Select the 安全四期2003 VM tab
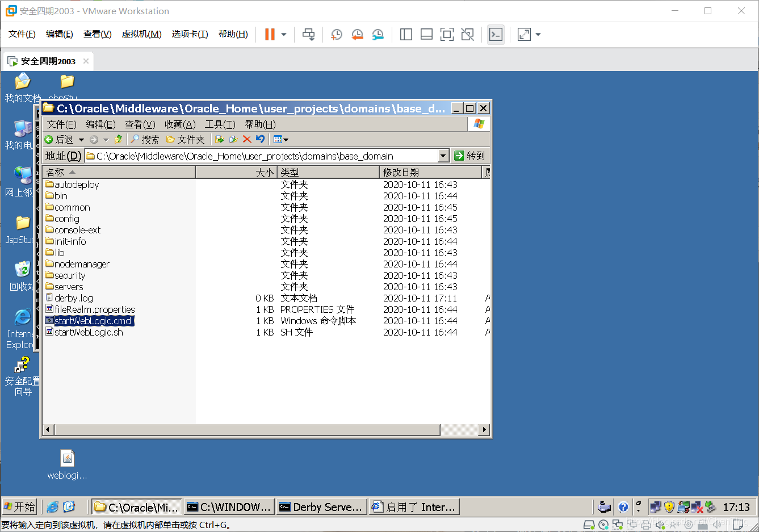Screen dimensions: 759x532 click(x=48, y=61)
